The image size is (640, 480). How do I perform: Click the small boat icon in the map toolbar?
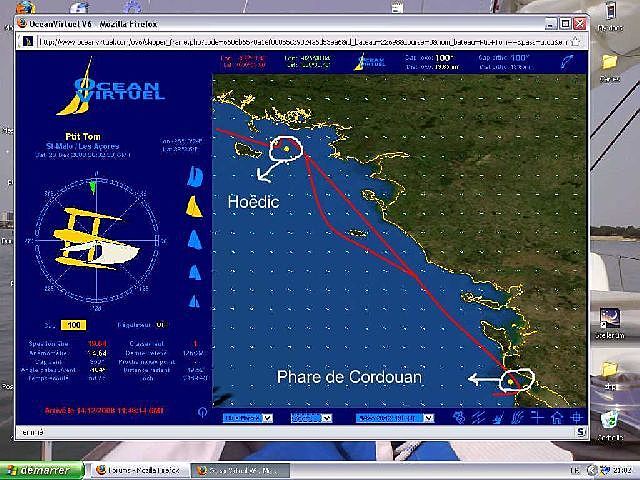(498, 418)
